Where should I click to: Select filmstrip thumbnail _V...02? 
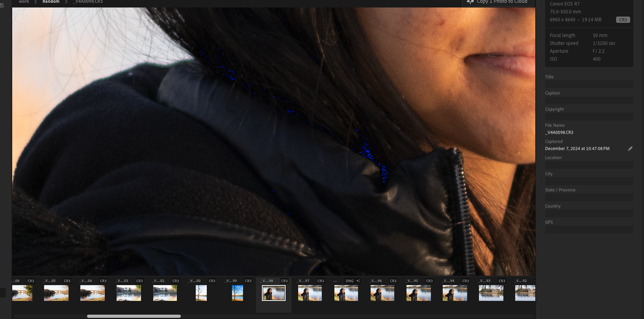(x=165, y=293)
